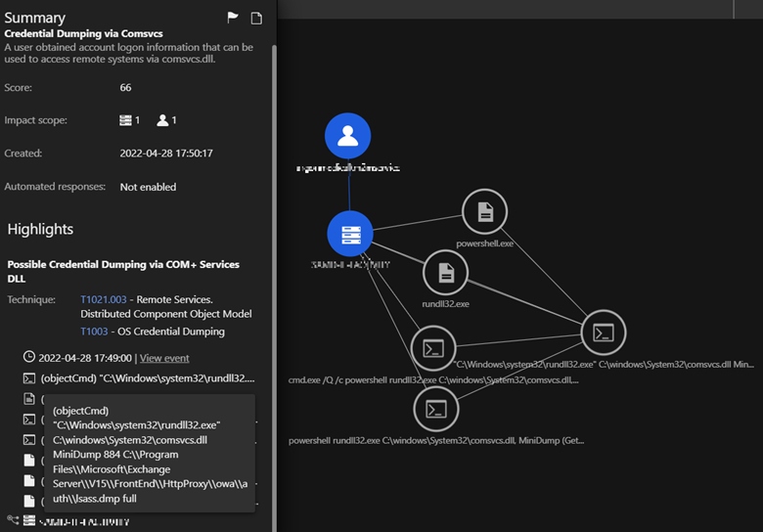This screenshot has height=532, width=763.
Task: Click the user count in Impact scope
Action: pyautogui.click(x=167, y=120)
